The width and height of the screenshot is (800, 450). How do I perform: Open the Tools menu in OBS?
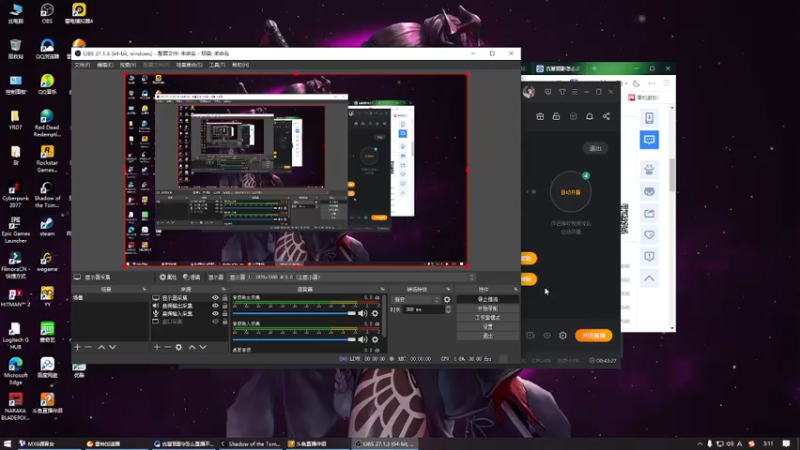click(217, 65)
